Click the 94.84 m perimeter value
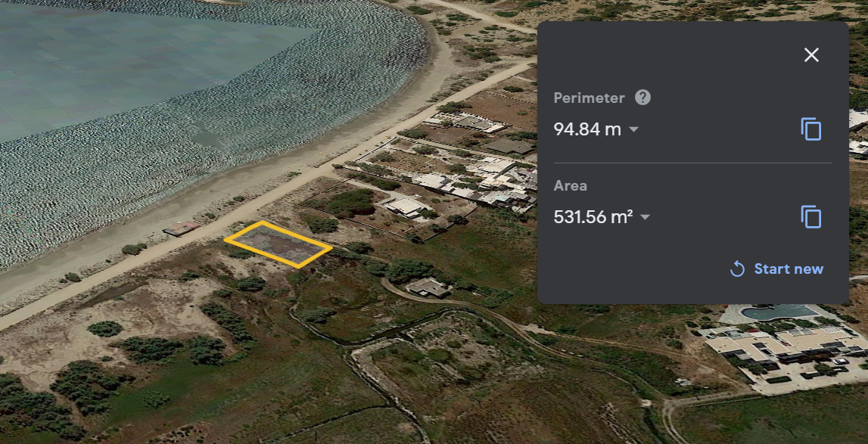Image resolution: width=868 pixels, height=444 pixels. (587, 129)
